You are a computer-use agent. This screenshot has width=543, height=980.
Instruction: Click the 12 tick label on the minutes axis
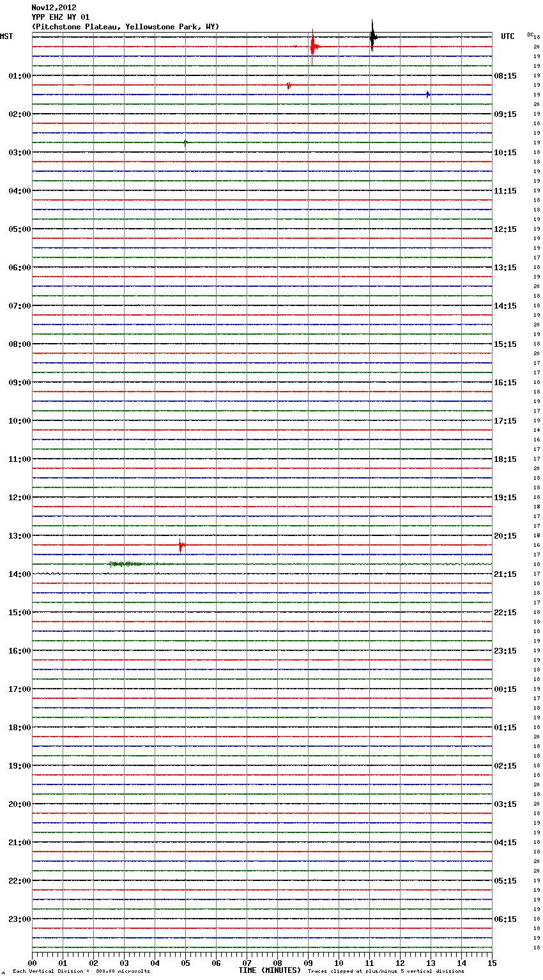(400, 963)
